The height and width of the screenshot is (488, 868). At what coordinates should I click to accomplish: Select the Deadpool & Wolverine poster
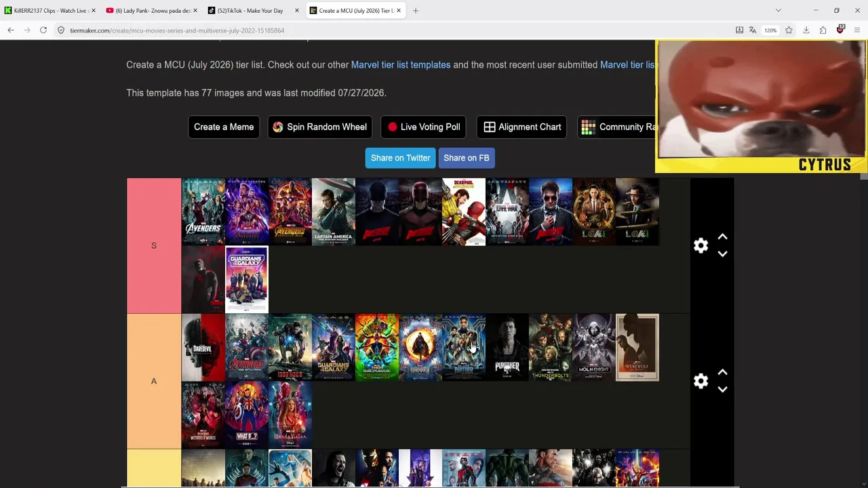(x=464, y=211)
